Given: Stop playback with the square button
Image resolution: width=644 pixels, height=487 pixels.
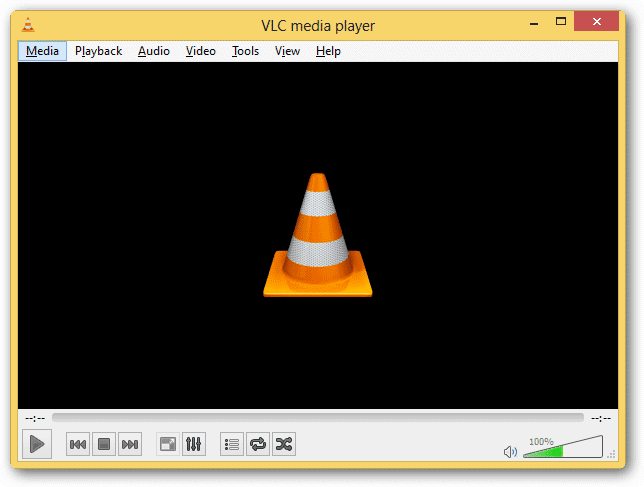Looking at the screenshot, I should point(104,444).
